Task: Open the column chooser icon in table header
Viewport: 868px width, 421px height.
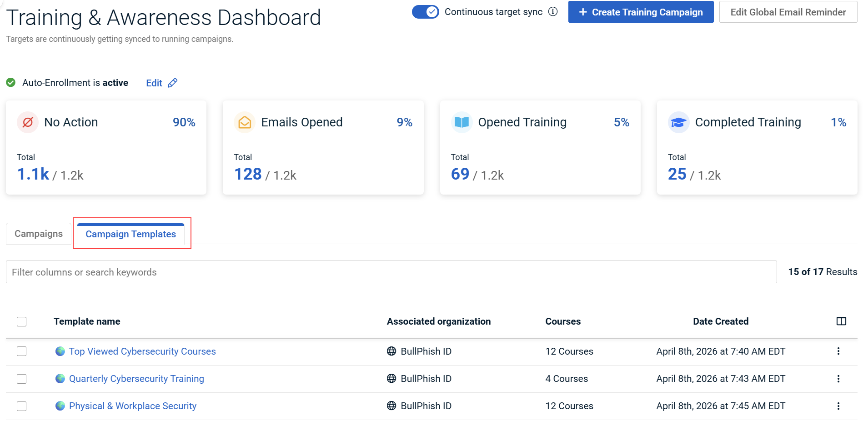Action: point(841,321)
